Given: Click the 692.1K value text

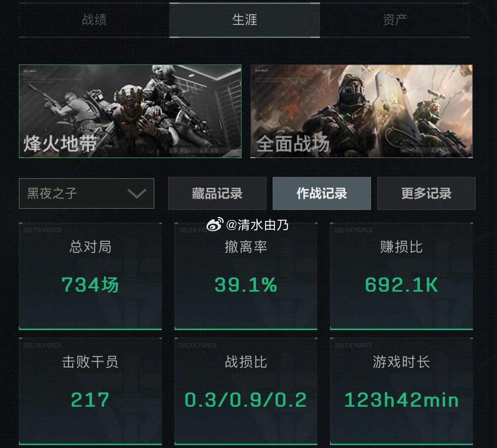Looking at the screenshot, I should pos(402,284).
